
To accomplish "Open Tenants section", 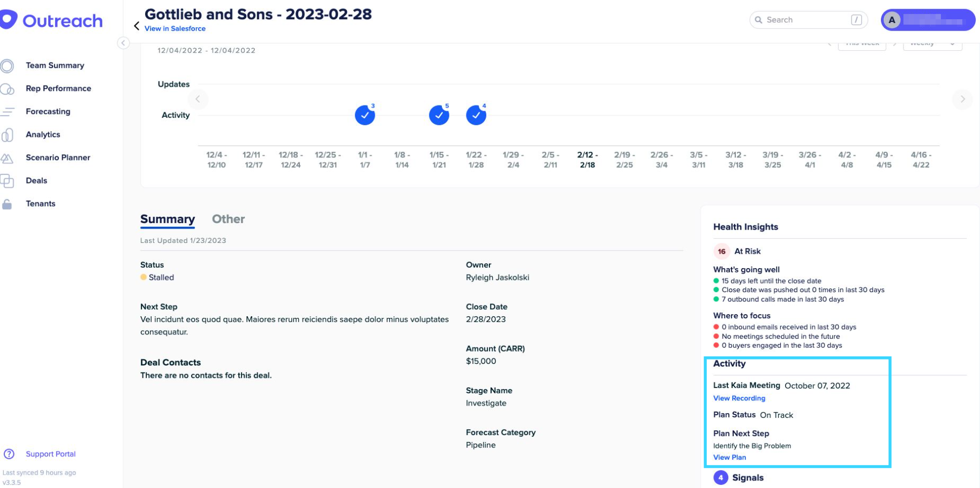I will pyautogui.click(x=40, y=203).
